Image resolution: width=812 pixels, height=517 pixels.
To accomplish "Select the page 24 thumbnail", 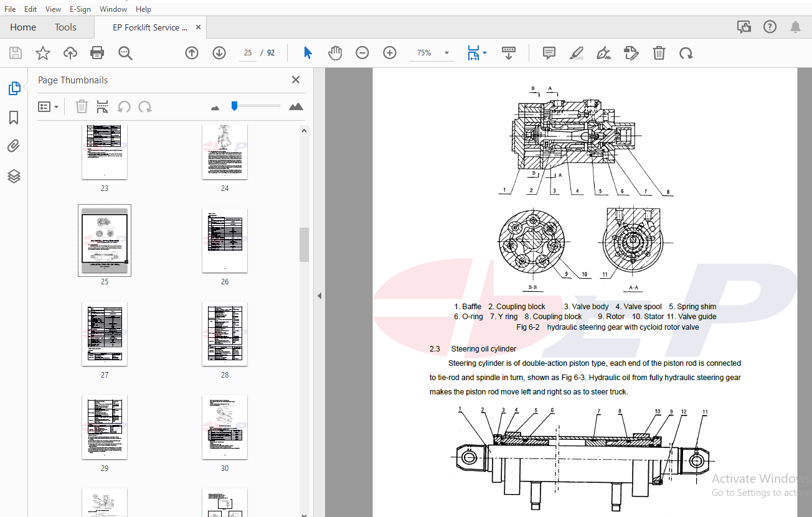I will pyautogui.click(x=225, y=151).
